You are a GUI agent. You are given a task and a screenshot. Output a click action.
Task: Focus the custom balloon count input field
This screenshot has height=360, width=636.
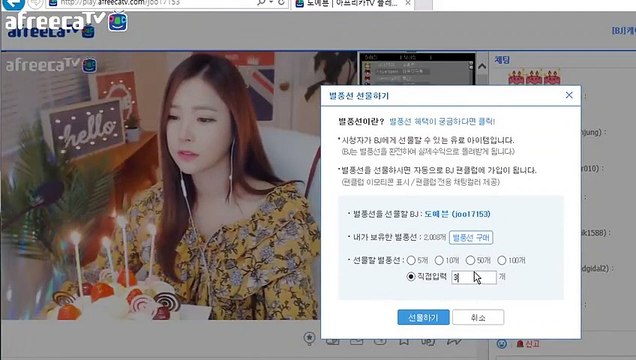coord(474,278)
